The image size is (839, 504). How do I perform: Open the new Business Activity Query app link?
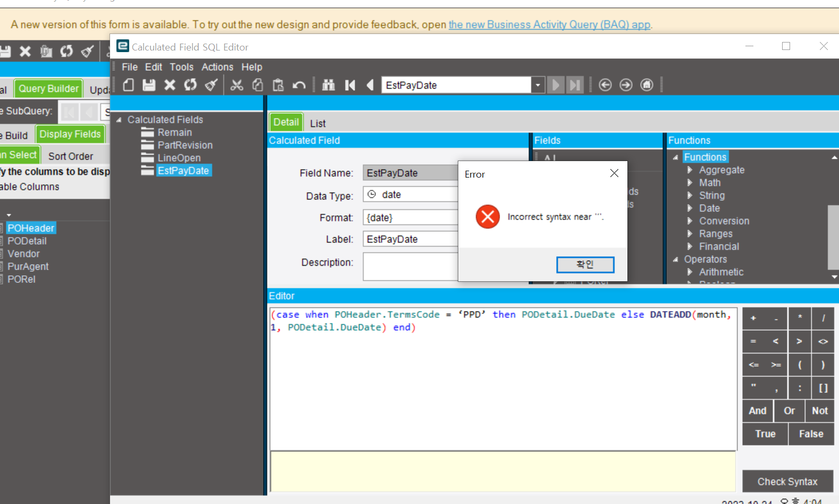550,24
